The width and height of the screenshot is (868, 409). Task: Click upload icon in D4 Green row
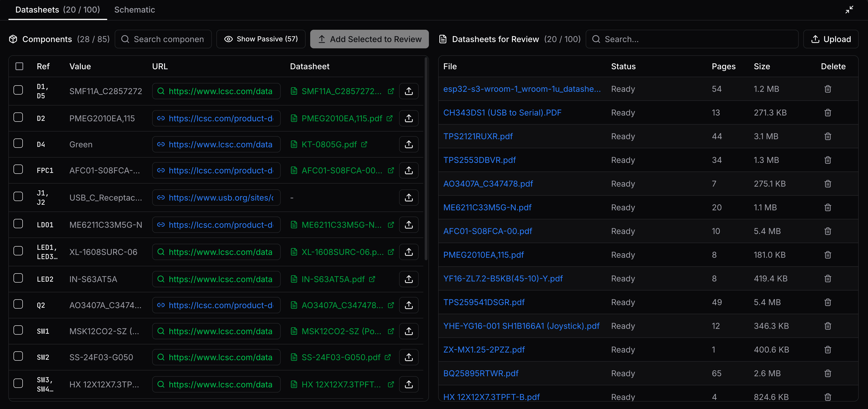click(x=408, y=144)
